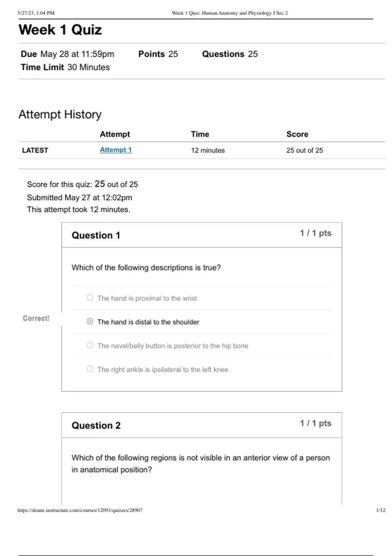Click the Question 2 heading
This screenshot has width=392, height=556.
coord(96,426)
